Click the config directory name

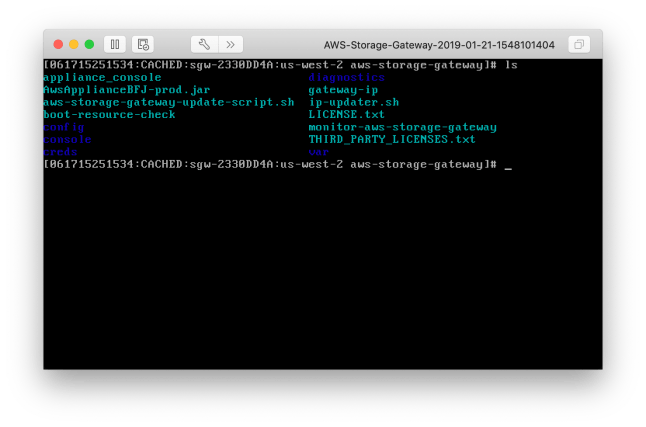64,127
